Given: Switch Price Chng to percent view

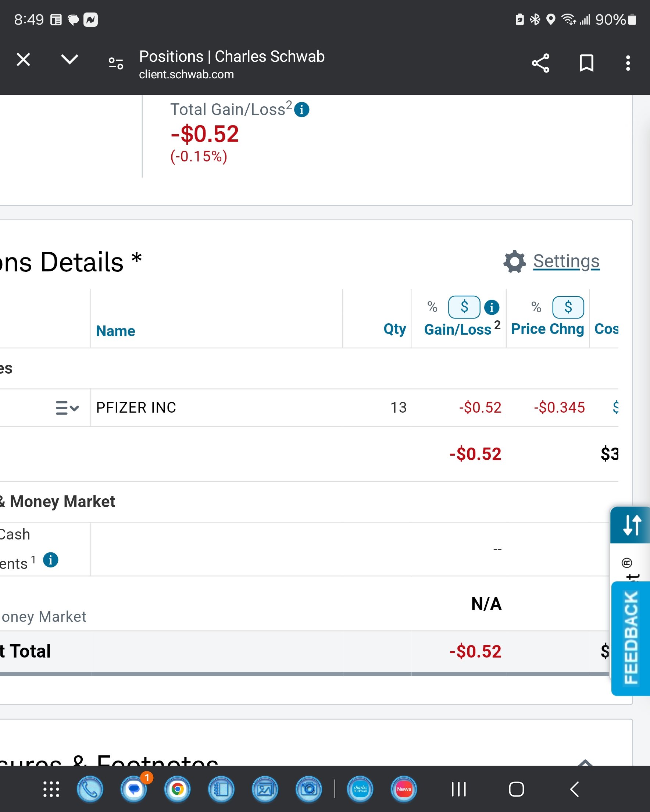Looking at the screenshot, I should click(536, 307).
